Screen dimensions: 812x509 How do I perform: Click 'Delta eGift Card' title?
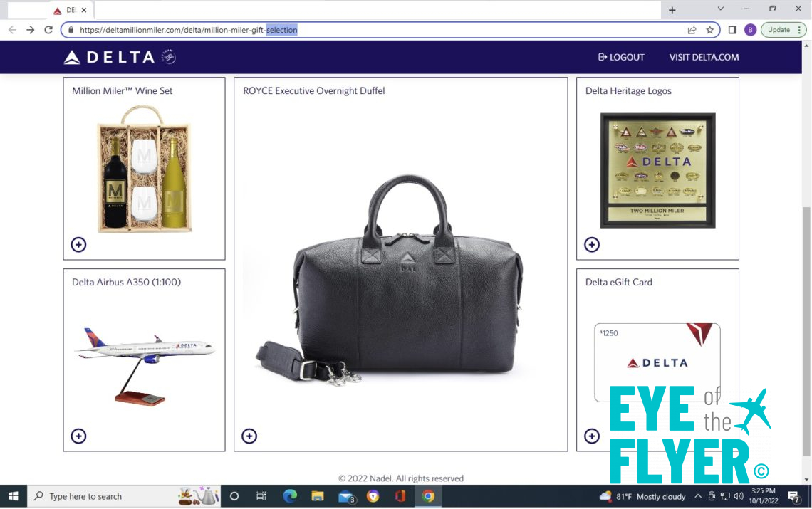619,282
